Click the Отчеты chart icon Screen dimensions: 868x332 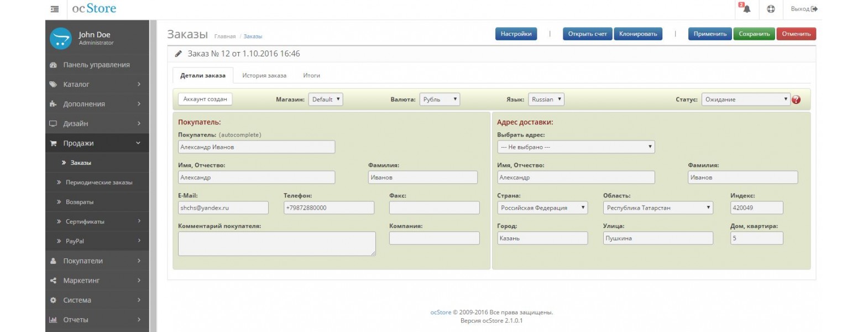53,320
